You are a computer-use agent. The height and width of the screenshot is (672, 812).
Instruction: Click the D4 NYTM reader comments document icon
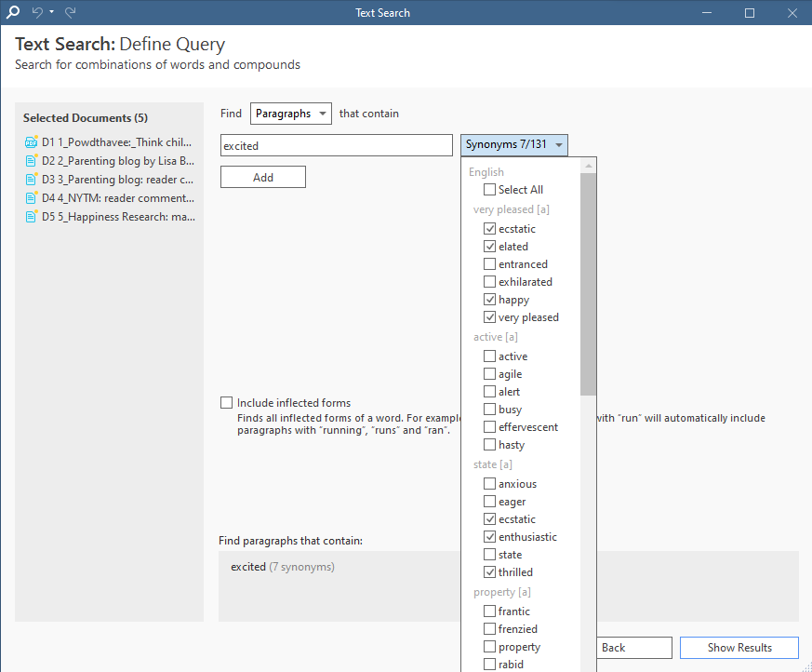31,198
